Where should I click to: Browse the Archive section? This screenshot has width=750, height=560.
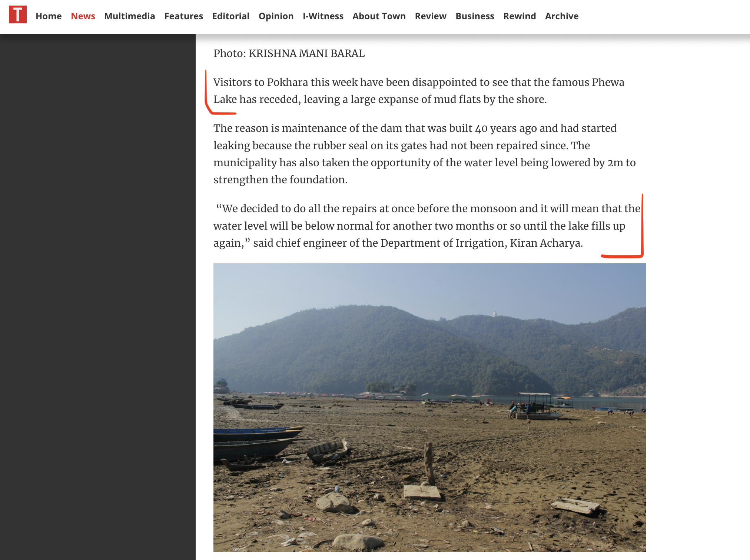pyautogui.click(x=562, y=16)
